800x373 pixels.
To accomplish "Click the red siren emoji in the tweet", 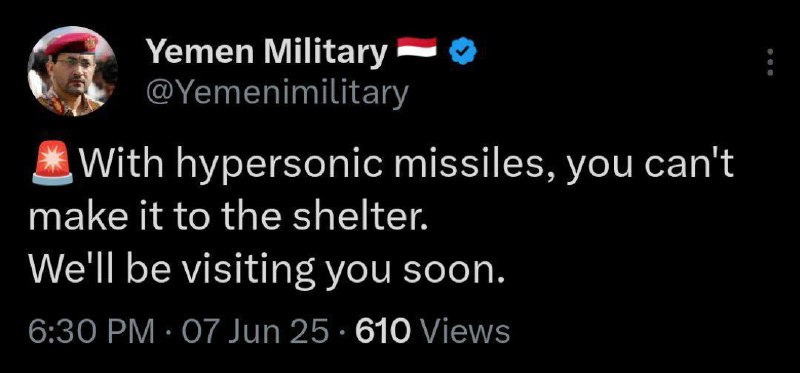I will tap(53, 163).
